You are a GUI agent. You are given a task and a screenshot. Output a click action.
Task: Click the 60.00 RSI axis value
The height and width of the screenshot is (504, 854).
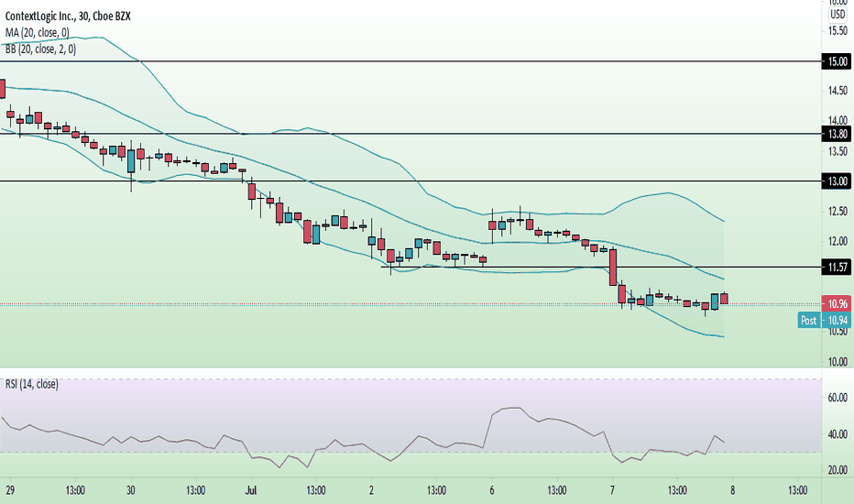coord(838,398)
